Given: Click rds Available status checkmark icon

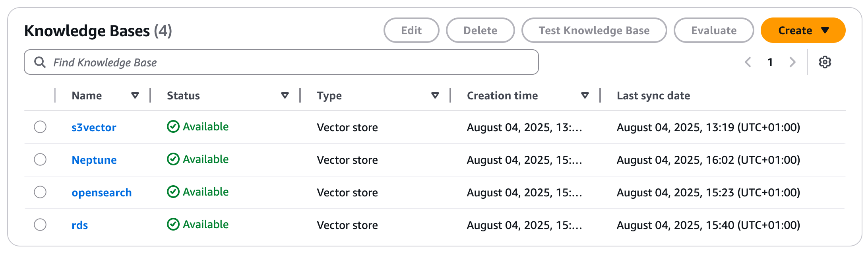Looking at the screenshot, I should point(173,224).
